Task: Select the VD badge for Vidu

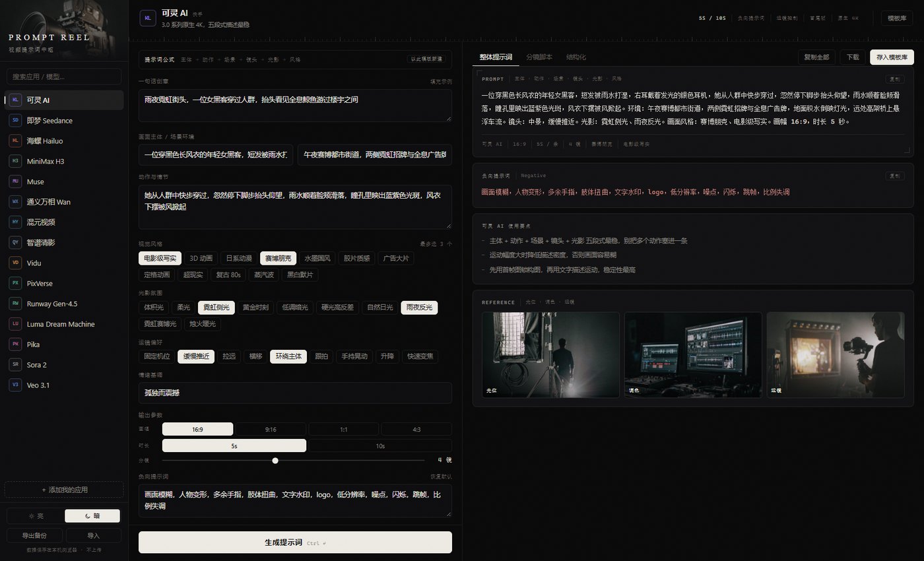Action: (x=15, y=263)
